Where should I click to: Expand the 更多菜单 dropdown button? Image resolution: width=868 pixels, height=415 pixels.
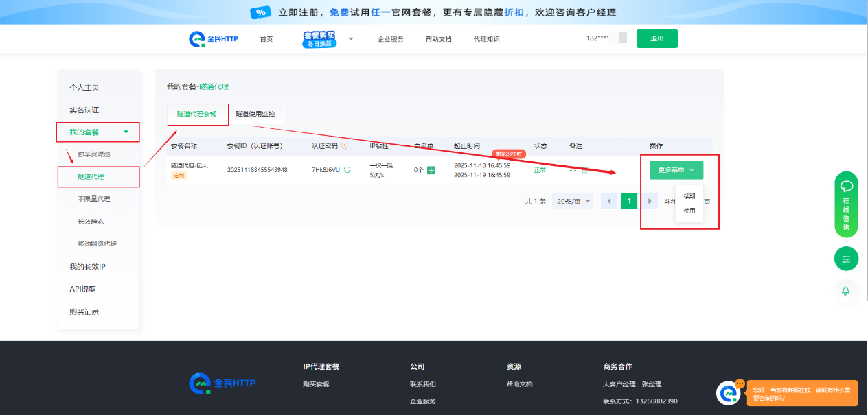[x=676, y=170]
